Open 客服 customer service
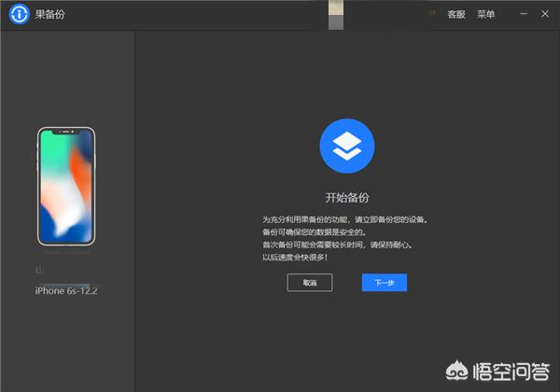This screenshot has height=392, width=560. pos(455,15)
